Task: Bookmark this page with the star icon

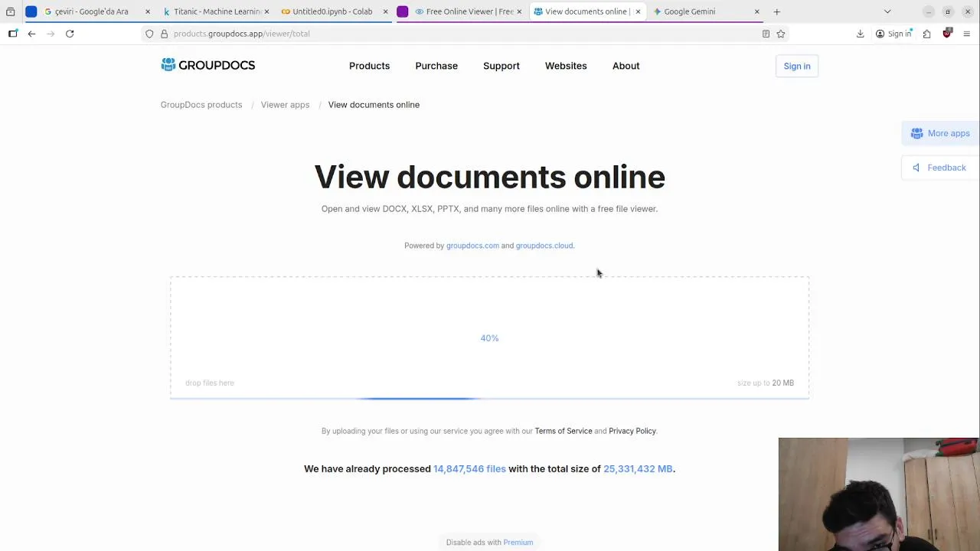Action: (781, 34)
